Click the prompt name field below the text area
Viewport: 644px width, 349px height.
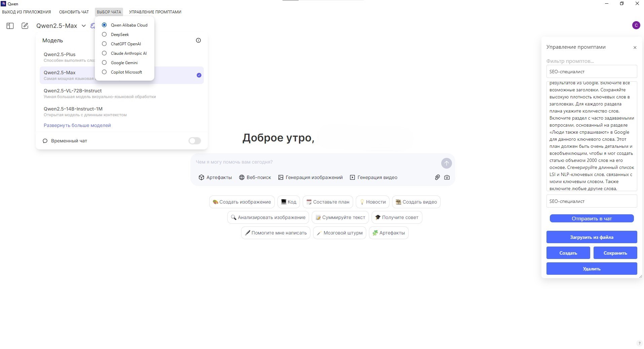[x=592, y=201]
